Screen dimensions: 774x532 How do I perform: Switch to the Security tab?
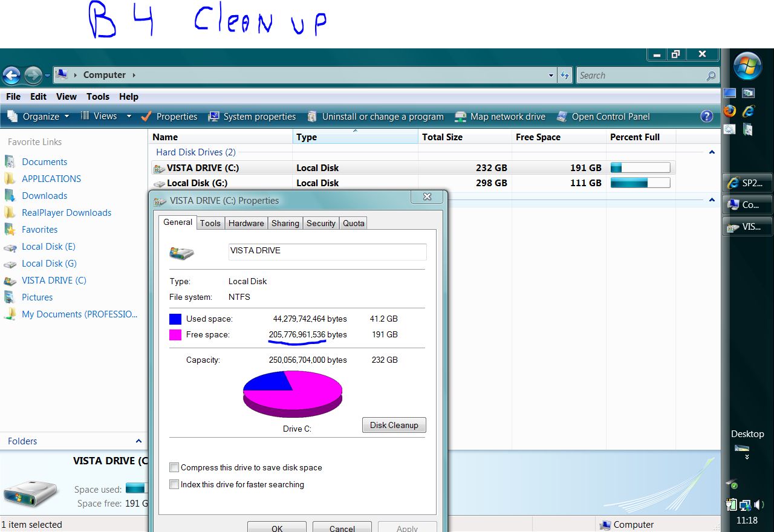[x=321, y=223]
